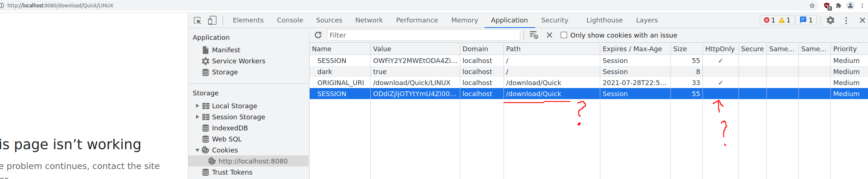Activate the inspect element picker icon

click(x=198, y=20)
